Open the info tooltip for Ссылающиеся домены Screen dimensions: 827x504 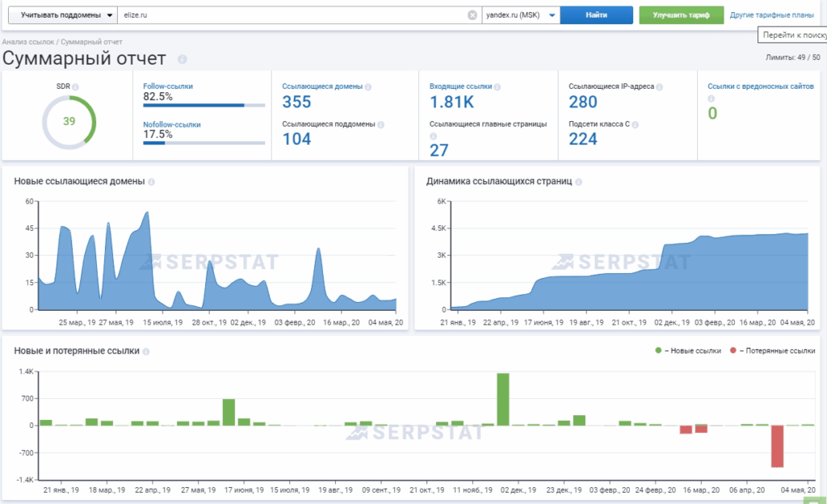[x=367, y=86]
